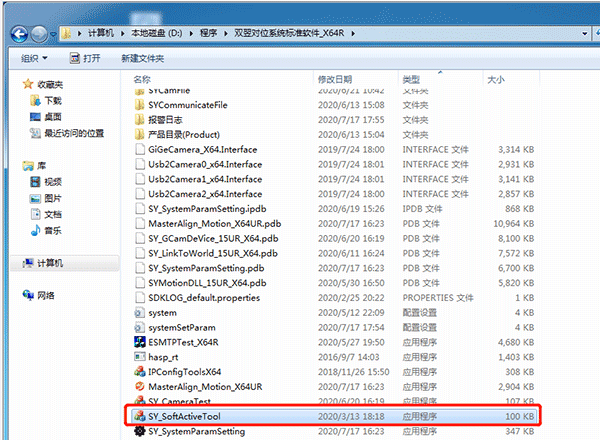Open the 下载 folder in favorites
600x440 pixels.
52,101
